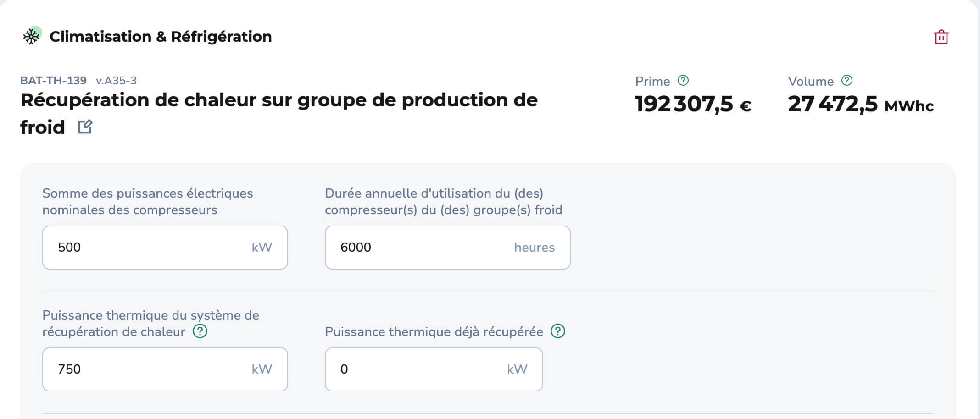
Task: Click the BAT-TH-139 reference code
Action: click(53, 81)
